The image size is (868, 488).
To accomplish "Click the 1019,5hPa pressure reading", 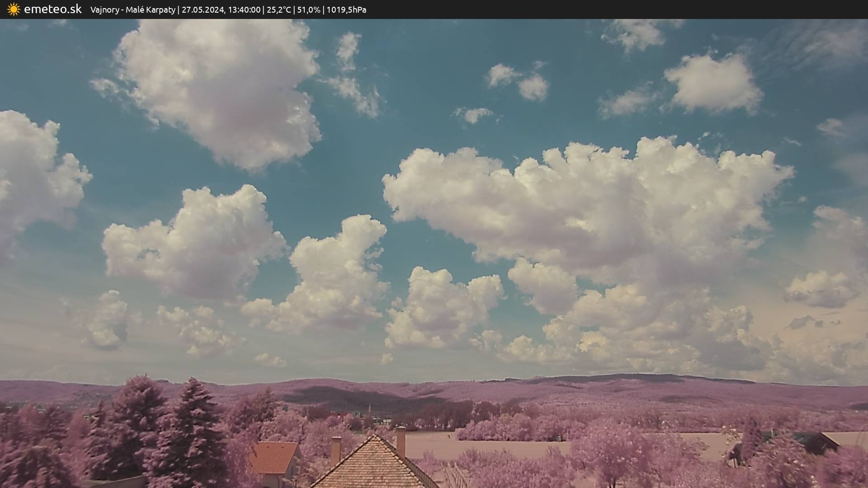I will click(x=346, y=10).
